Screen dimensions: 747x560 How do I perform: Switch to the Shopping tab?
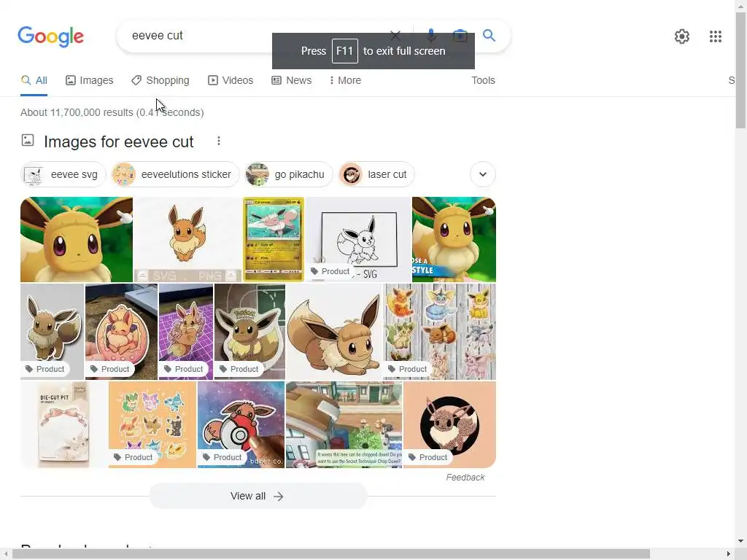point(160,80)
